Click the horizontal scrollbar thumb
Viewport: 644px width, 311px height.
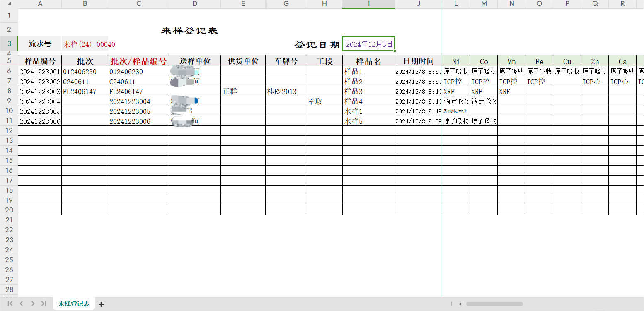(494, 304)
